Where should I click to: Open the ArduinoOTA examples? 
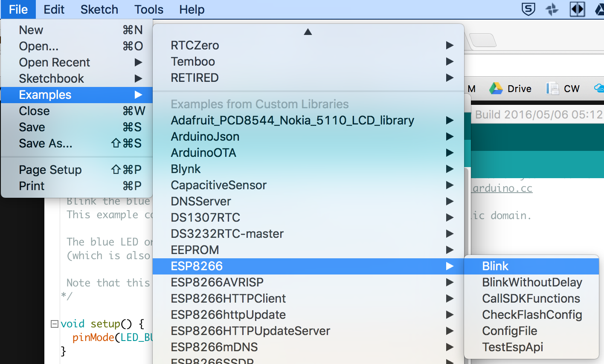[308, 153]
